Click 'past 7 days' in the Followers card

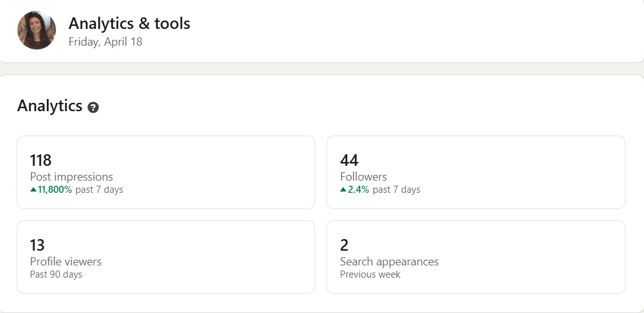(x=396, y=190)
